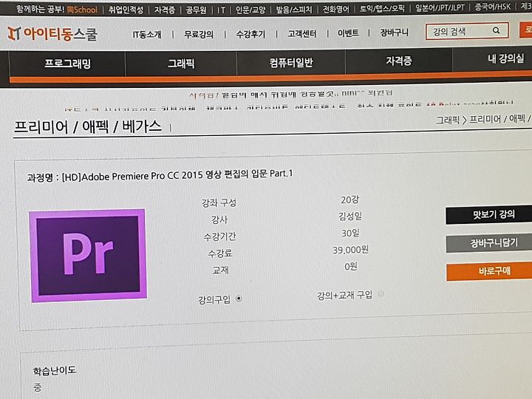Click the 학습난이도 label
Screen dimensions: 532x399
54,370
